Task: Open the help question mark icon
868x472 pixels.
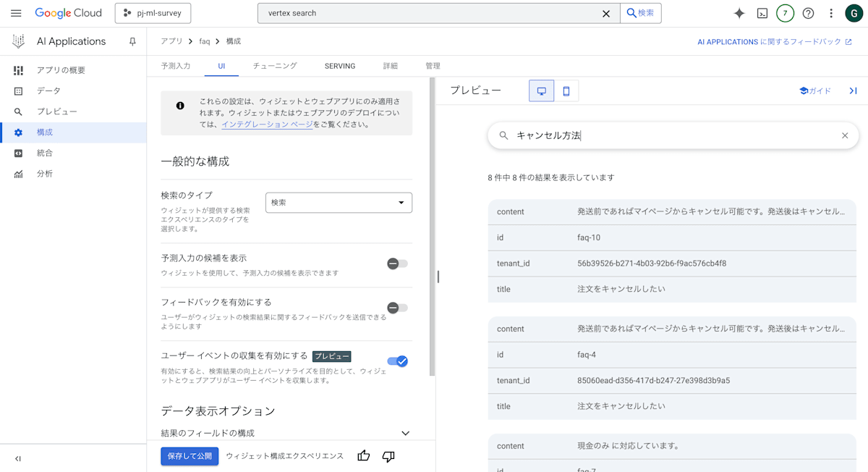Action: [x=809, y=13]
